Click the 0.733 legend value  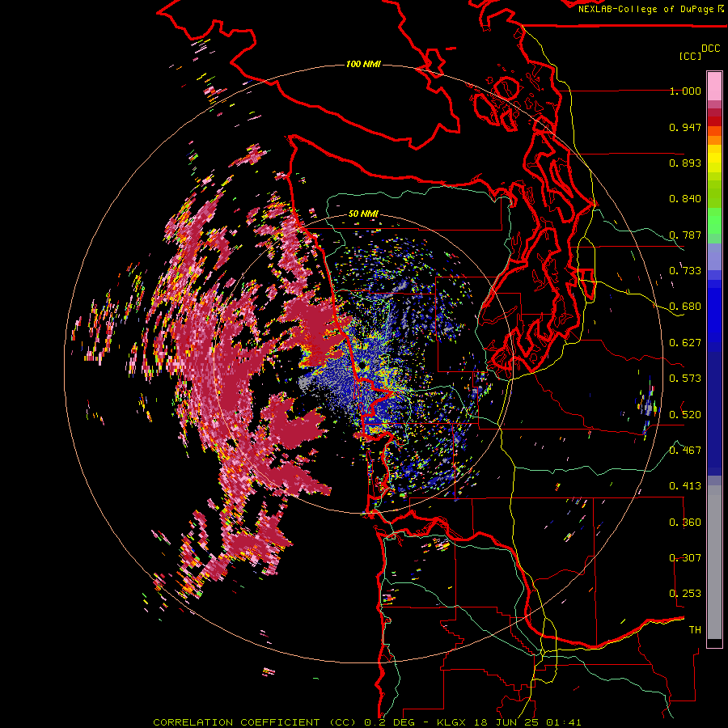(x=685, y=271)
